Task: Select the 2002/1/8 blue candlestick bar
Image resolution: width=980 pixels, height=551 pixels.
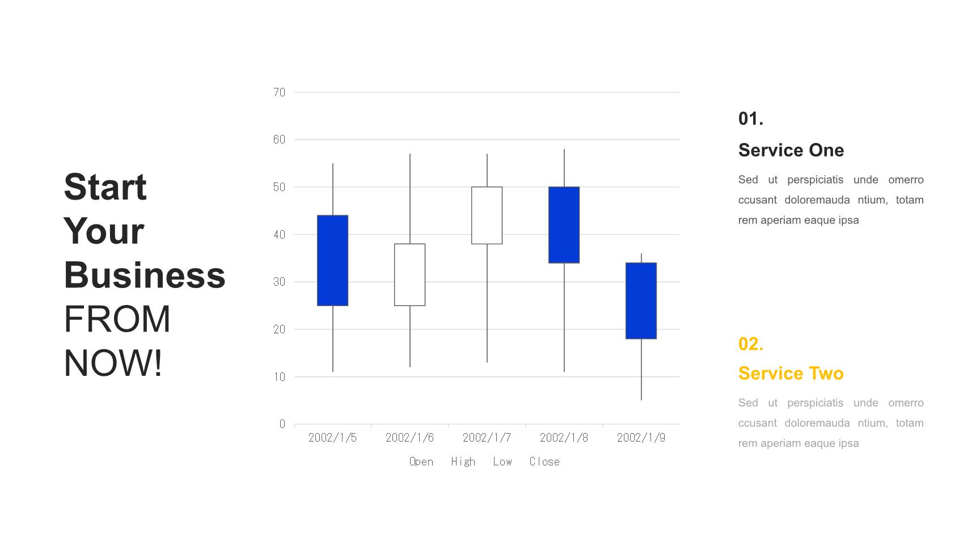Action: 564,224
